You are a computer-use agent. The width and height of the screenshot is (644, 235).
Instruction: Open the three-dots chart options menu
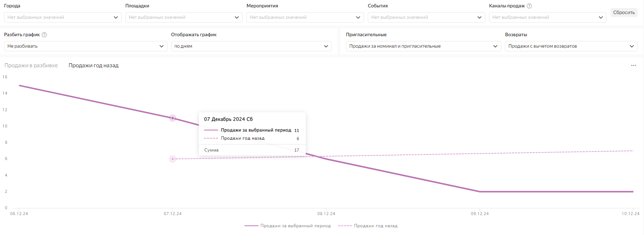[633, 65]
